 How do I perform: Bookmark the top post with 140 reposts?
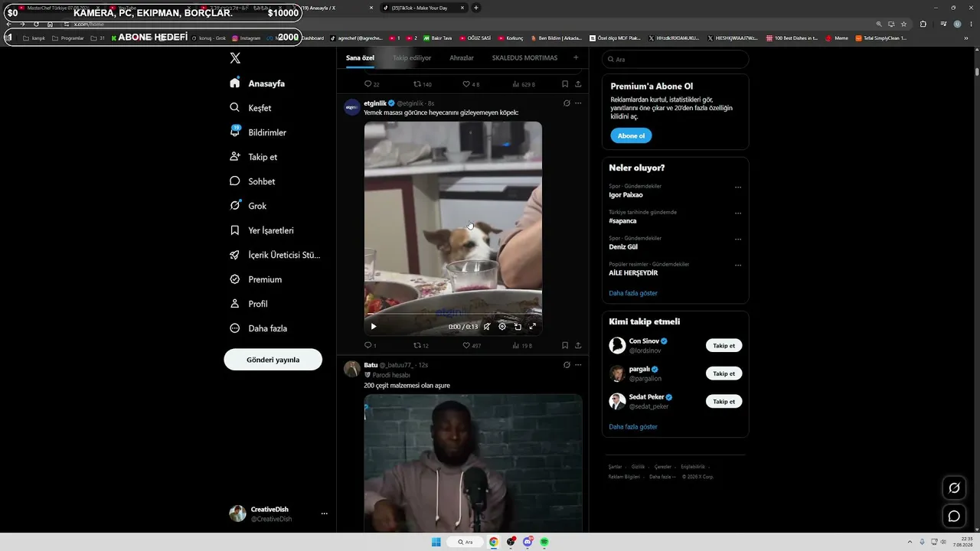pos(565,84)
